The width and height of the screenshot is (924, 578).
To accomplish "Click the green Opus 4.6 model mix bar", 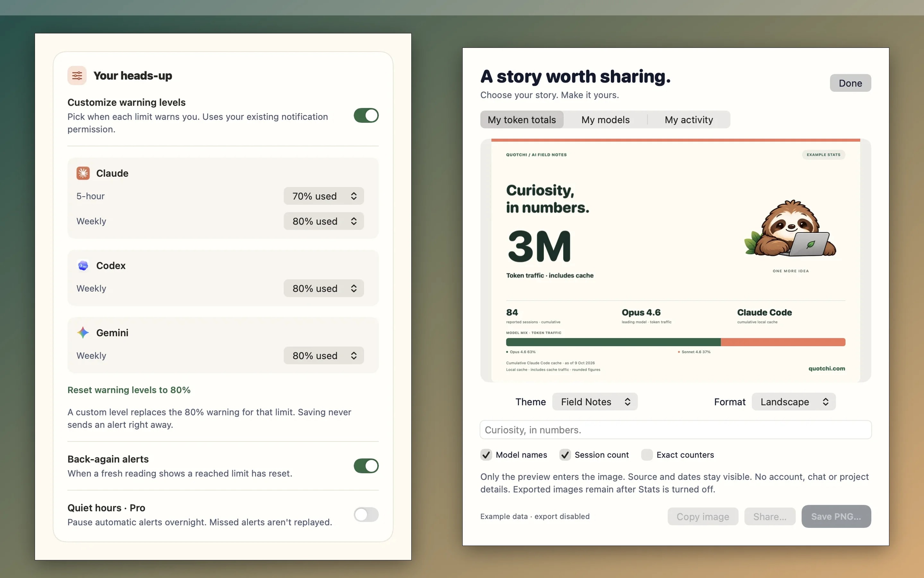I will [613, 342].
